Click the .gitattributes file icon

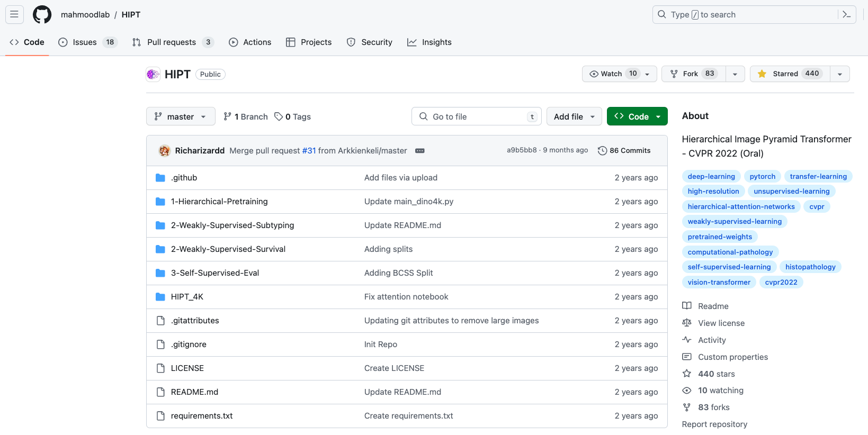pos(160,321)
